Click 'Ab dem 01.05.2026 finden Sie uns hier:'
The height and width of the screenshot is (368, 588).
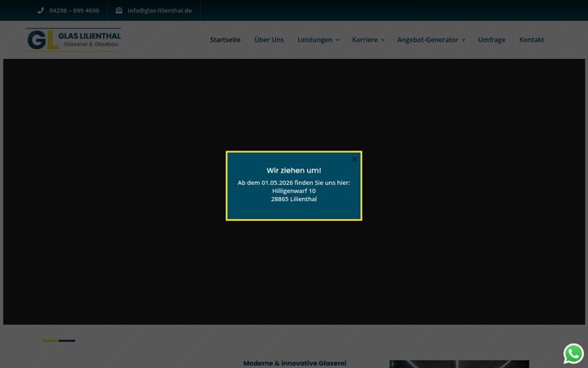294,182
